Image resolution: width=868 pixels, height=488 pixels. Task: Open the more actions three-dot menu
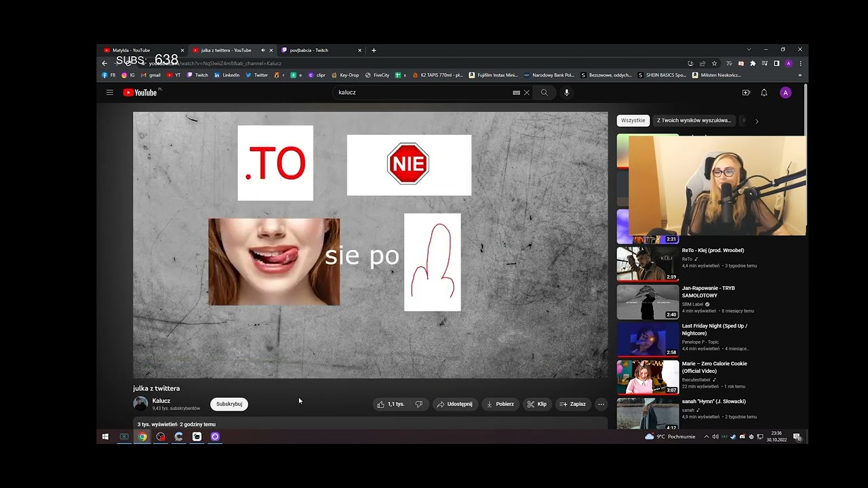601,404
